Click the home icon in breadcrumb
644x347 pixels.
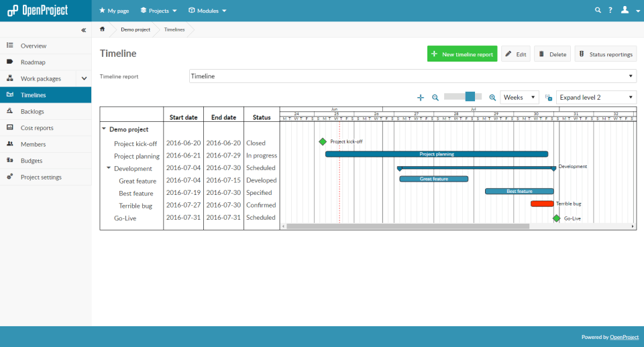pos(102,29)
